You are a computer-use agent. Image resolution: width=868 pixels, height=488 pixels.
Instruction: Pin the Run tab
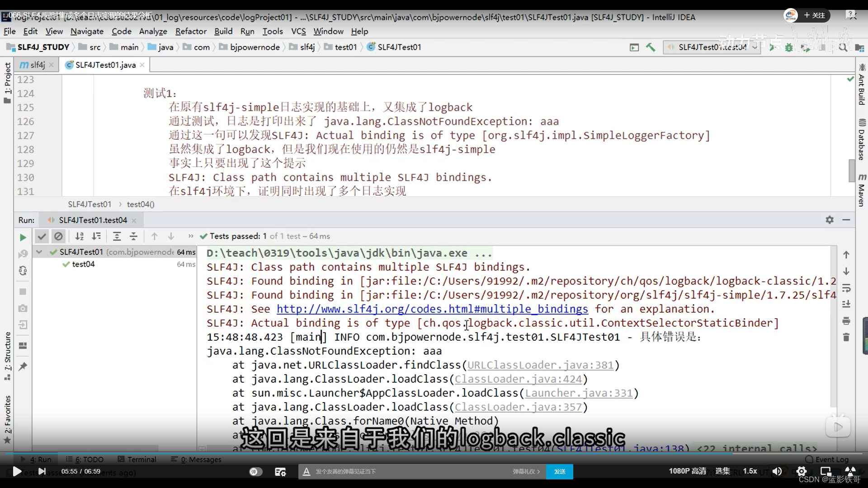click(23, 366)
